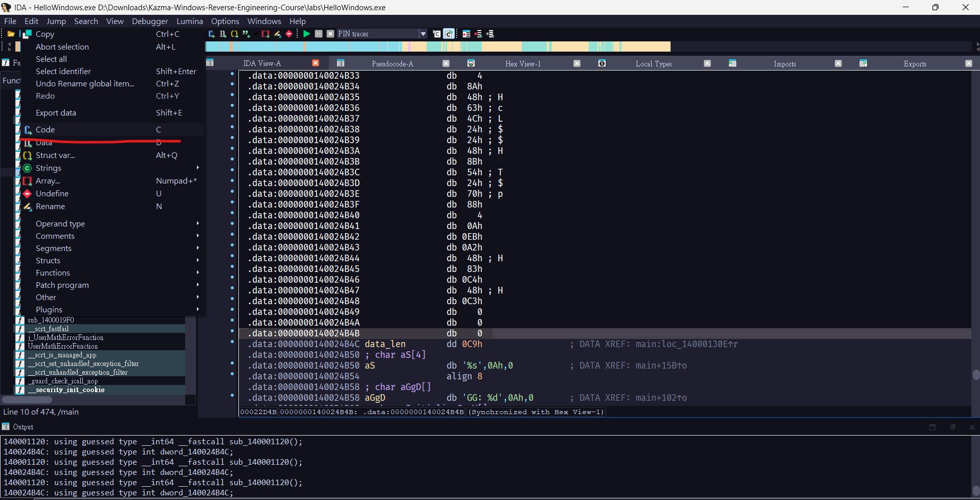980x500 pixels.
Task: Click the Output panel float icon
Action: [x=952, y=427]
